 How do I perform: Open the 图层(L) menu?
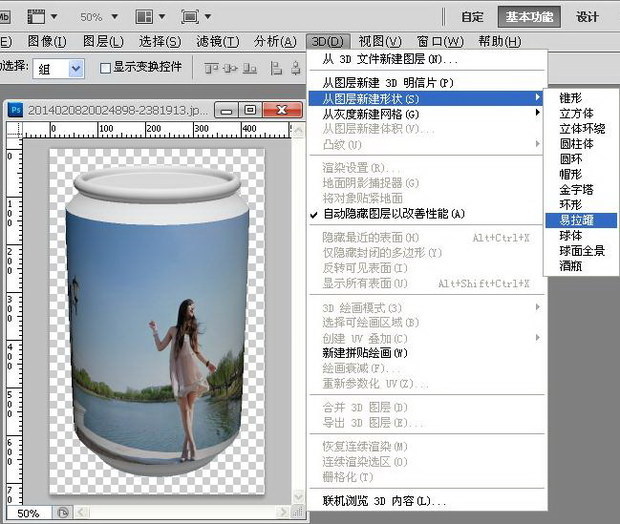pyautogui.click(x=103, y=41)
